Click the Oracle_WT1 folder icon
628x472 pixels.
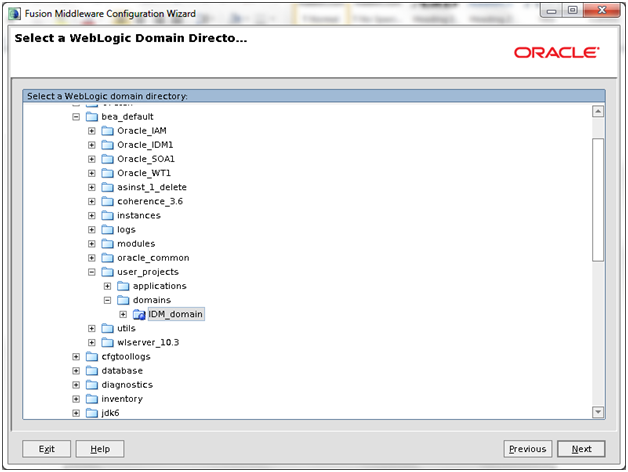107,173
